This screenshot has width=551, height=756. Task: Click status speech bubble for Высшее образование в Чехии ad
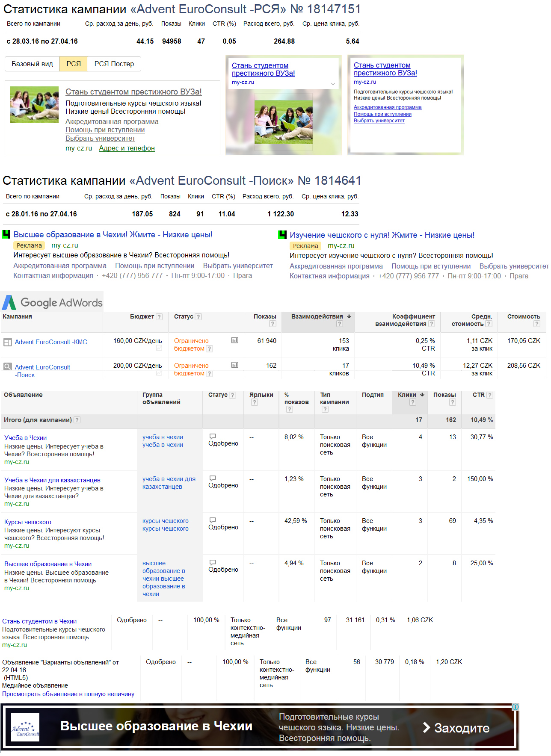213,563
